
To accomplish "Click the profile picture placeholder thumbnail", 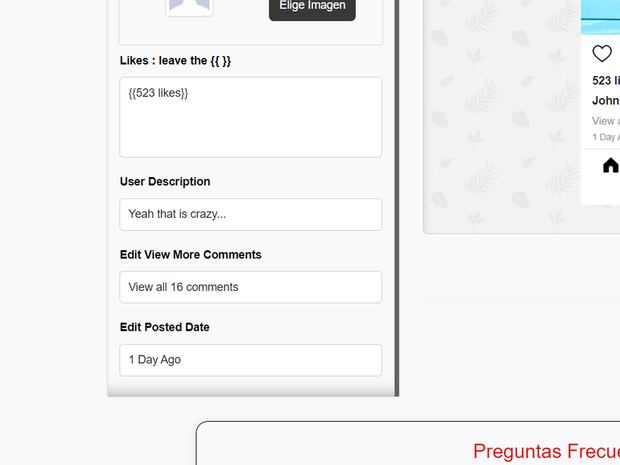I will pyautogui.click(x=189, y=7).
